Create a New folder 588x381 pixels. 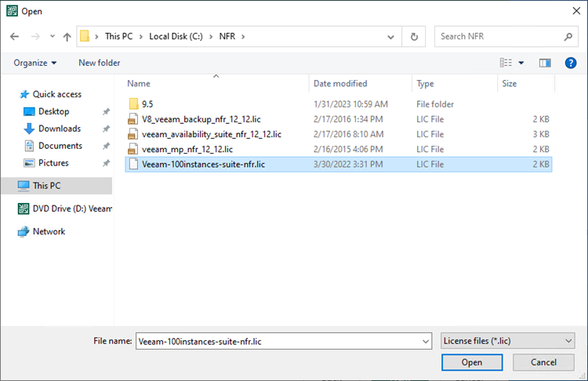point(100,63)
